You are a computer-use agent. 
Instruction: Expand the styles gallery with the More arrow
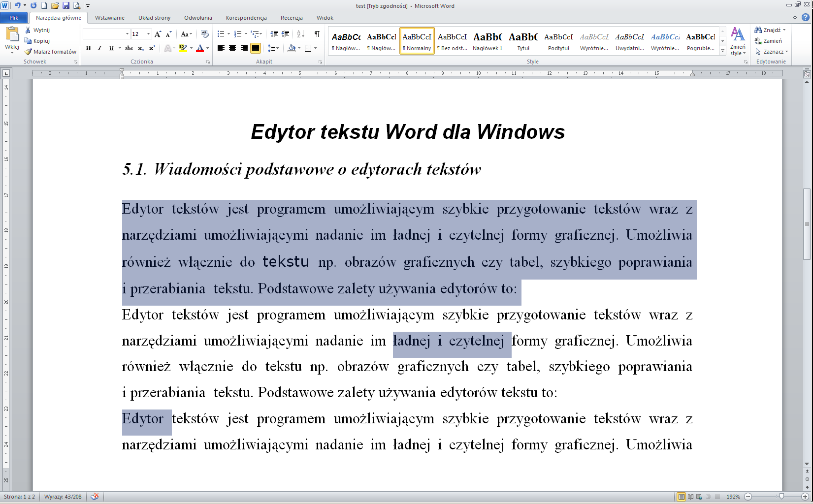(722, 51)
